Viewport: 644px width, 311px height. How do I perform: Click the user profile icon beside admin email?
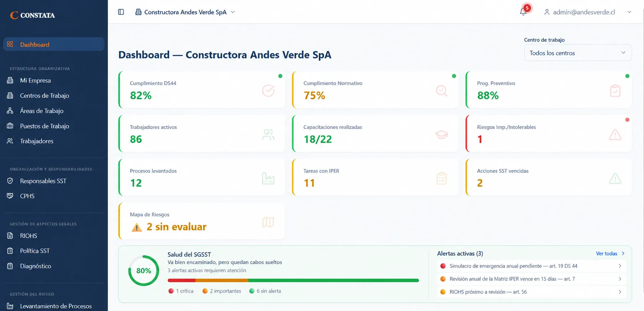[x=547, y=12]
